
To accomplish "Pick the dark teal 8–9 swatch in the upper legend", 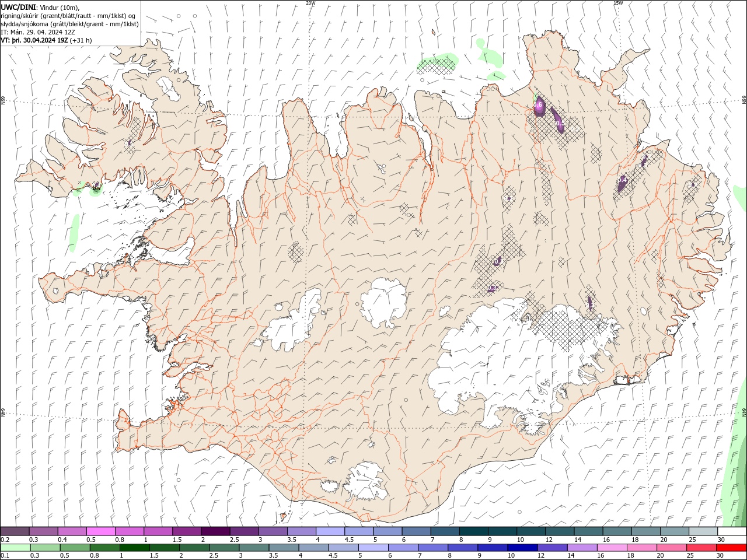I will pos(473,531).
